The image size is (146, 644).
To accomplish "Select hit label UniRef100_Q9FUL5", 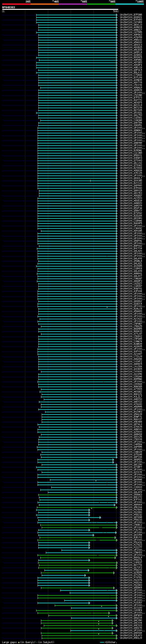I will click(131, 70).
